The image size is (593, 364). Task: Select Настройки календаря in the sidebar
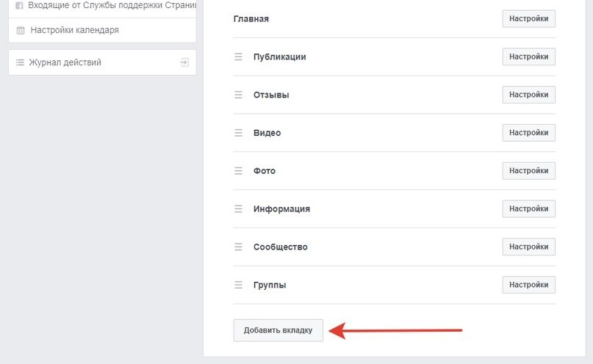(74, 31)
